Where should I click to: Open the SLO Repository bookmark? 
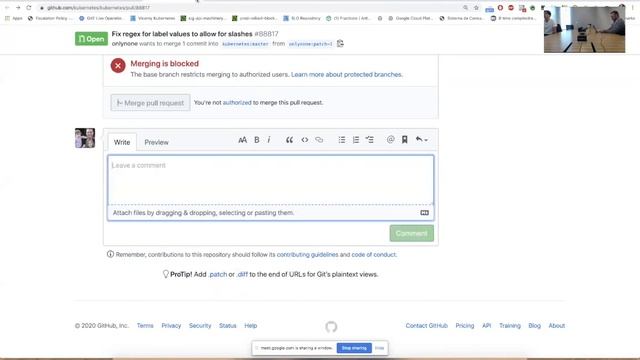[302, 18]
